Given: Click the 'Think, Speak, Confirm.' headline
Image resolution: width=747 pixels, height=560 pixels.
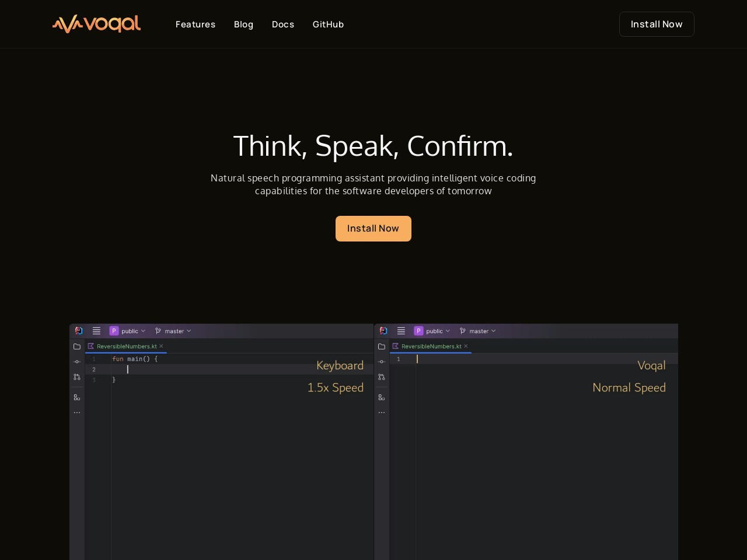Looking at the screenshot, I should pyautogui.click(x=373, y=146).
